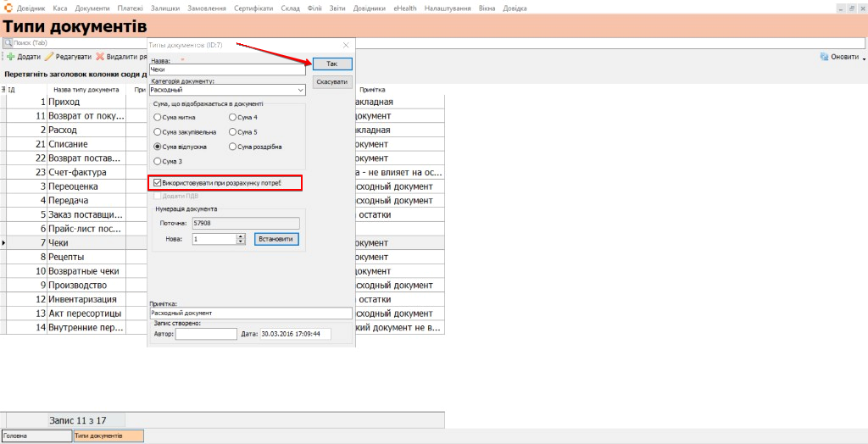Click the Нова number input field
This screenshot has height=444, width=868.
[x=214, y=239]
